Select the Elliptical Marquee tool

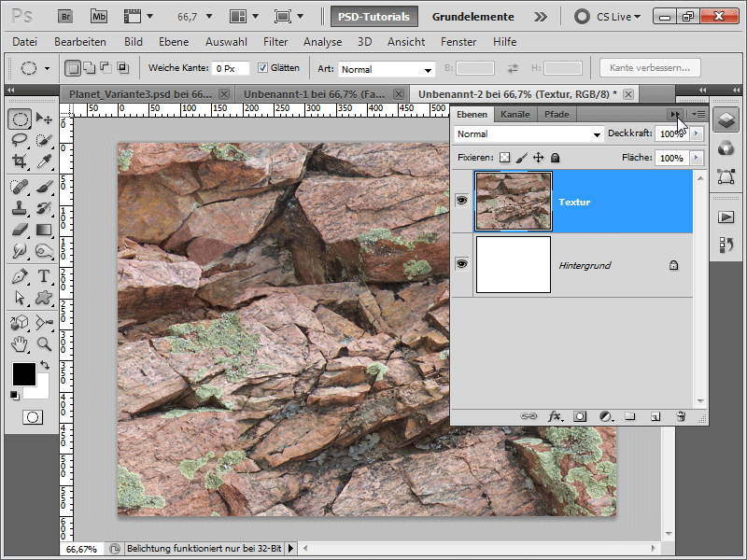[x=20, y=119]
